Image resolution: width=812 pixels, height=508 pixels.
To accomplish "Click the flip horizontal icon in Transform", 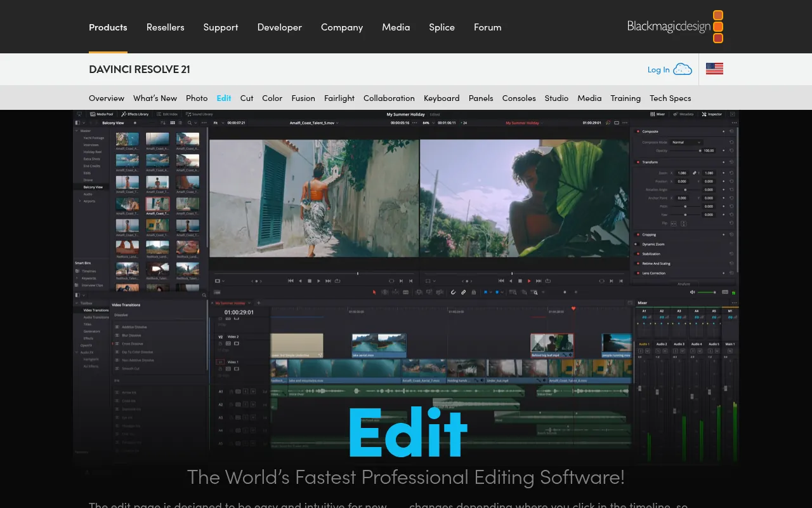I will pos(674,224).
